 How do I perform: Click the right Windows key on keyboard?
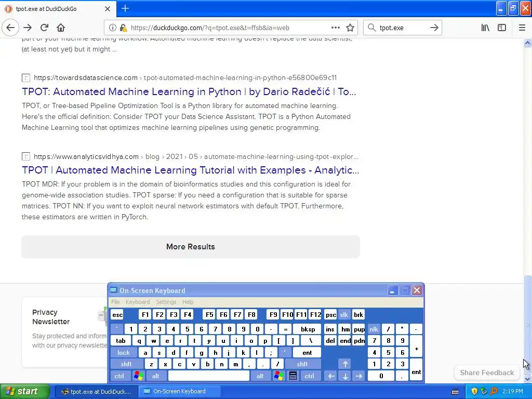point(279,376)
